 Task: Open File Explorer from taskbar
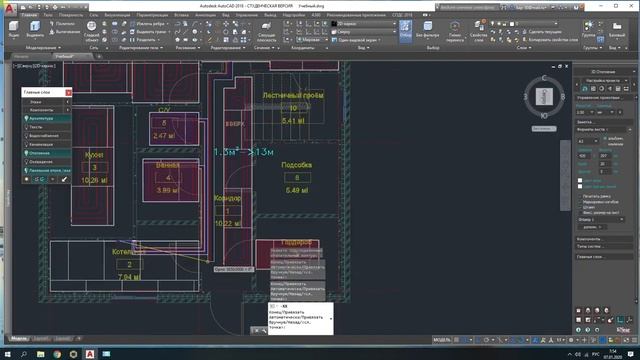pyautogui.click(x=40, y=354)
